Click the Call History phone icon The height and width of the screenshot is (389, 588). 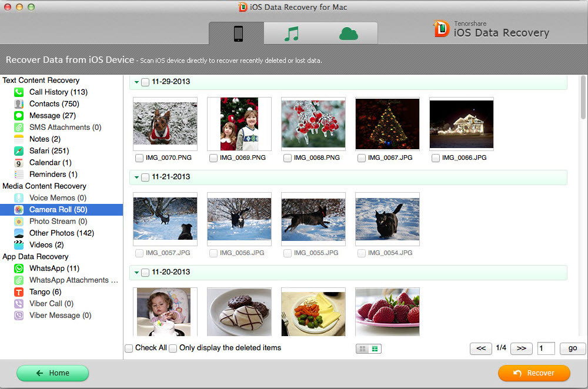tap(19, 92)
